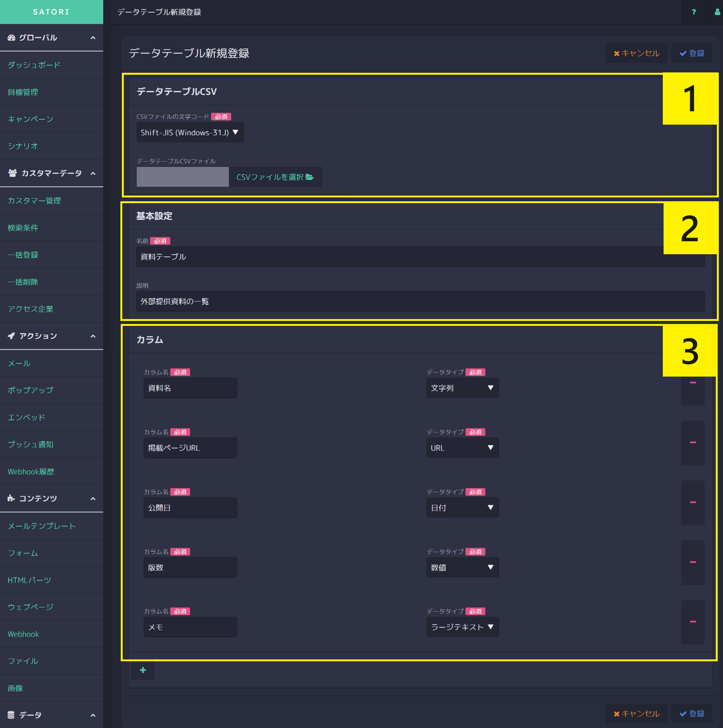Screen dimensions: 723x728
Task: Open data type dropdown showing 数値
Action: click(462, 568)
